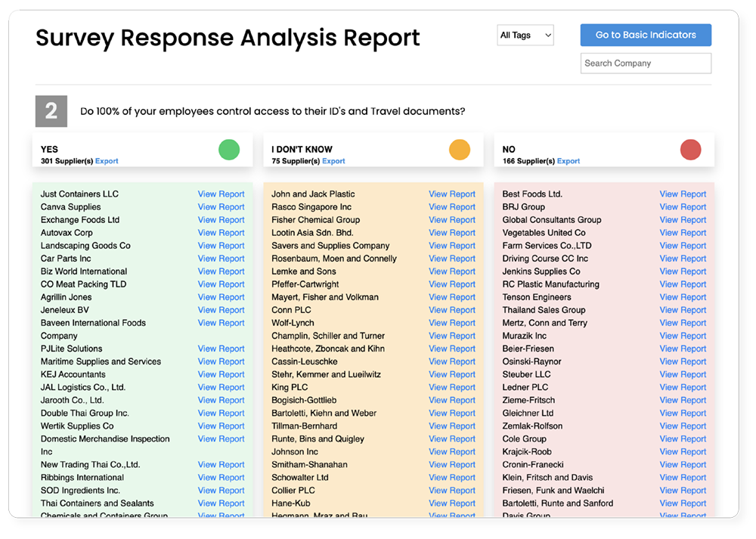
Task: View report for Jeneleux BV
Action: coord(222,310)
